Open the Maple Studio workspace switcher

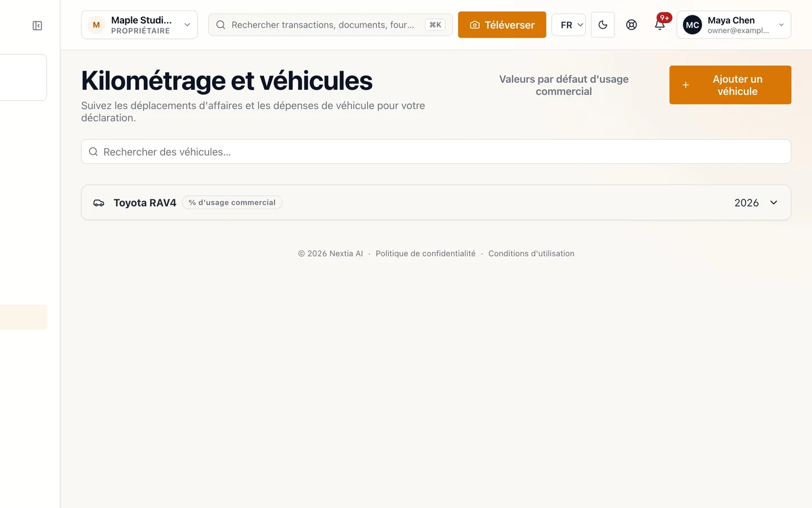139,25
